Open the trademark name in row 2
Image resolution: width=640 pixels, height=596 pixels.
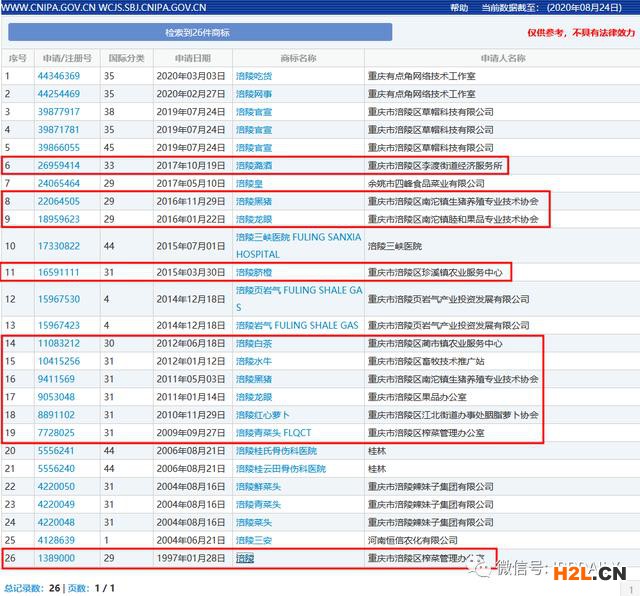tap(254, 94)
